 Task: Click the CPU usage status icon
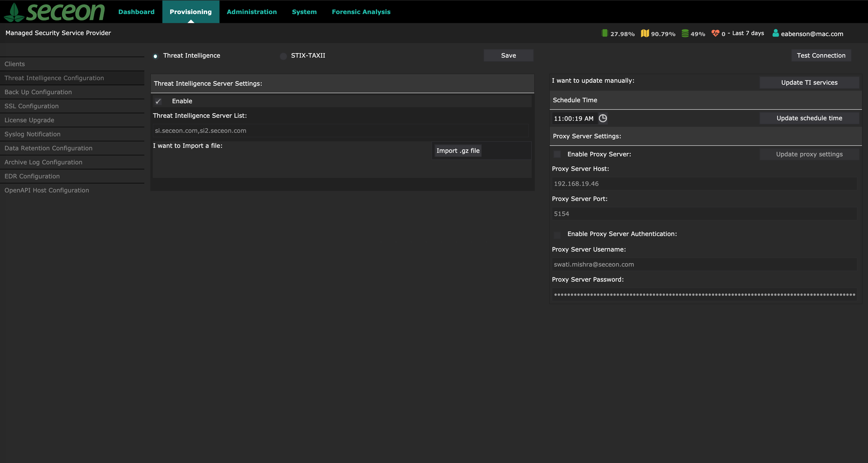[x=604, y=33]
